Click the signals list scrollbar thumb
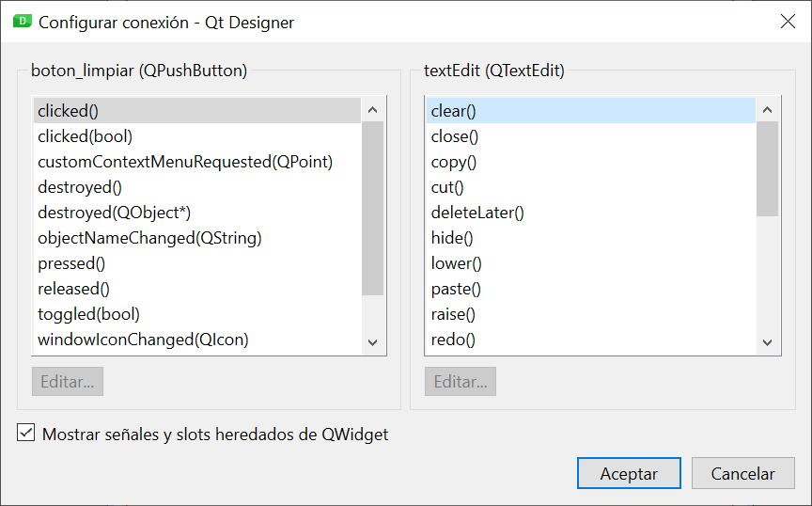This screenshot has height=506, width=812. [x=372, y=208]
